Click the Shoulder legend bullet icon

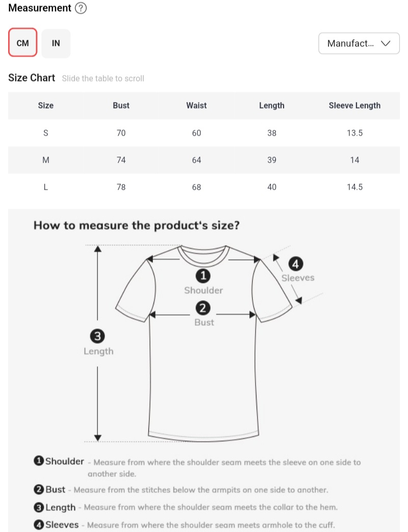point(39,462)
